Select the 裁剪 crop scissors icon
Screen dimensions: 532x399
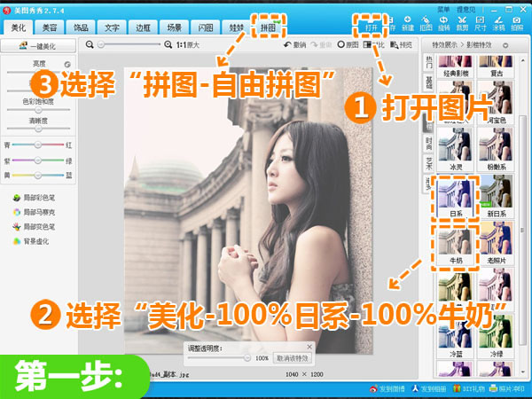462,24
